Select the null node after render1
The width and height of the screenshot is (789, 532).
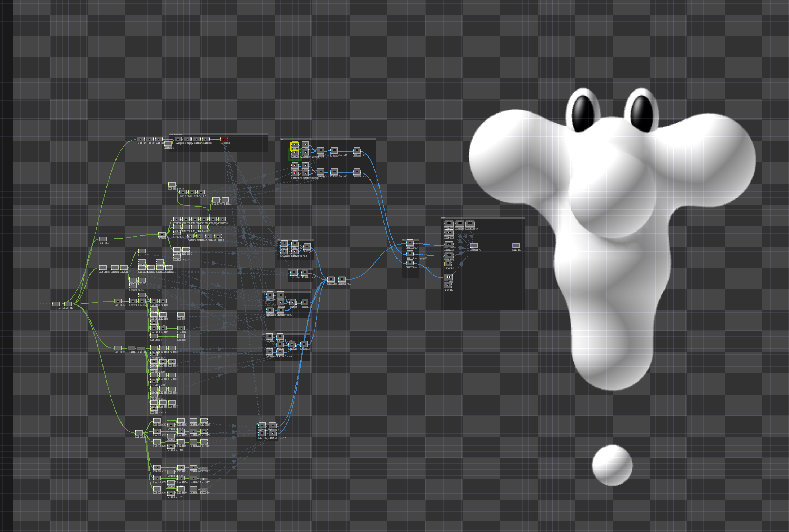coord(516,246)
